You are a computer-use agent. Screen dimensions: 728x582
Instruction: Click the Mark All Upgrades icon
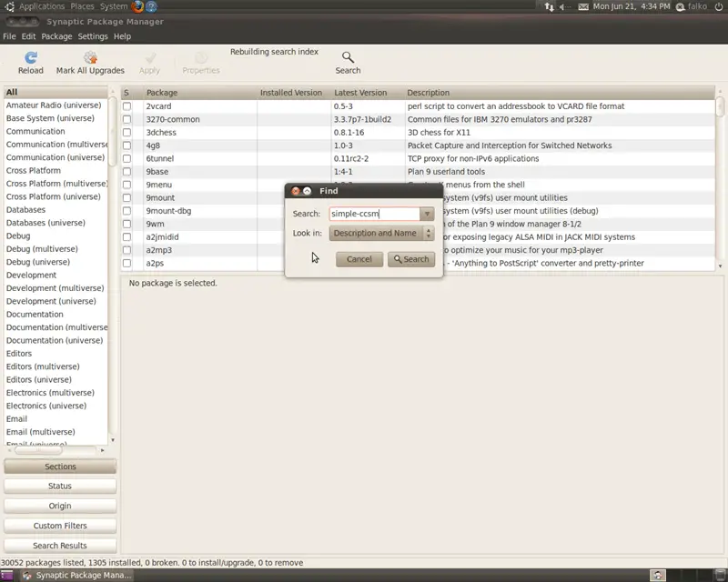click(90, 58)
